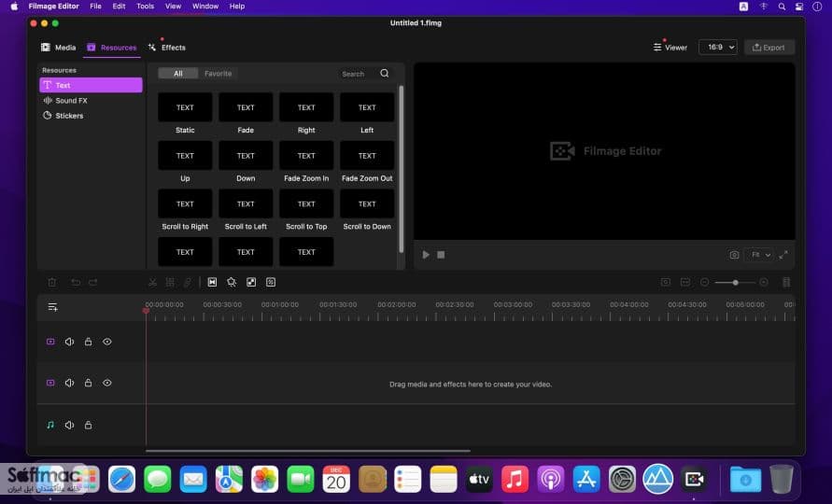Image resolution: width=832 pixels, height=504 pixels.
Task: Open the Edit menu
Action: point(119,7)
